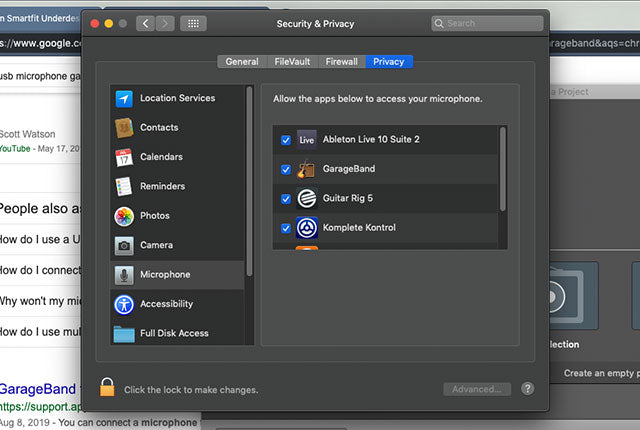The width and height of the screenshot is (640, 430).
Task: Click the Advanced button
Action: click(477, 389)
